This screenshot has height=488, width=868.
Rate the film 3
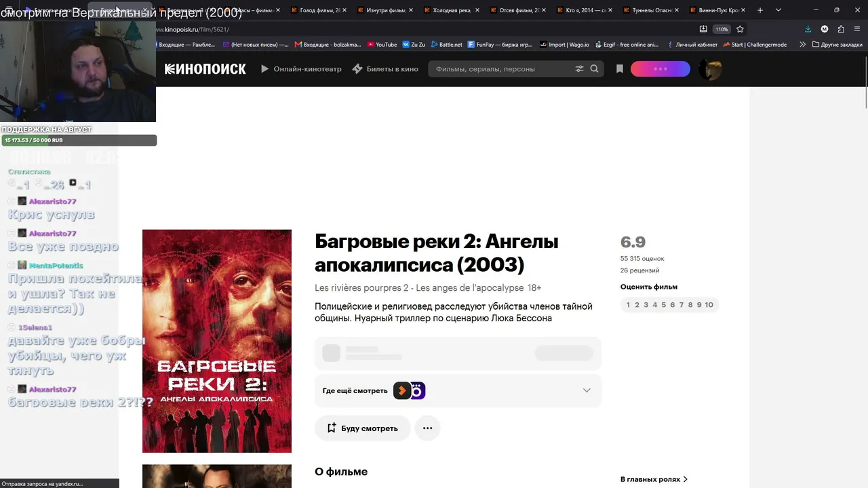click(646, 305)
